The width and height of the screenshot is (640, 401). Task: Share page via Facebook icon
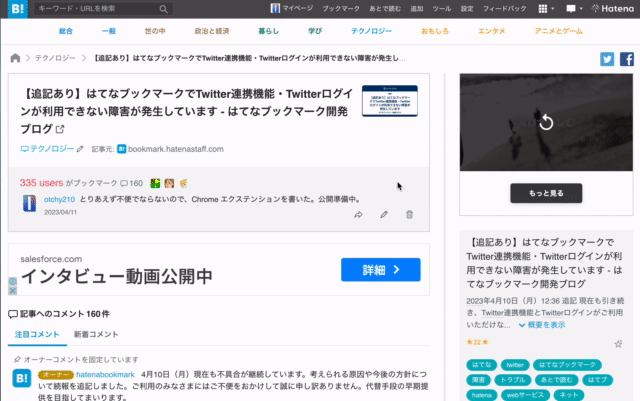coord(627,59)
